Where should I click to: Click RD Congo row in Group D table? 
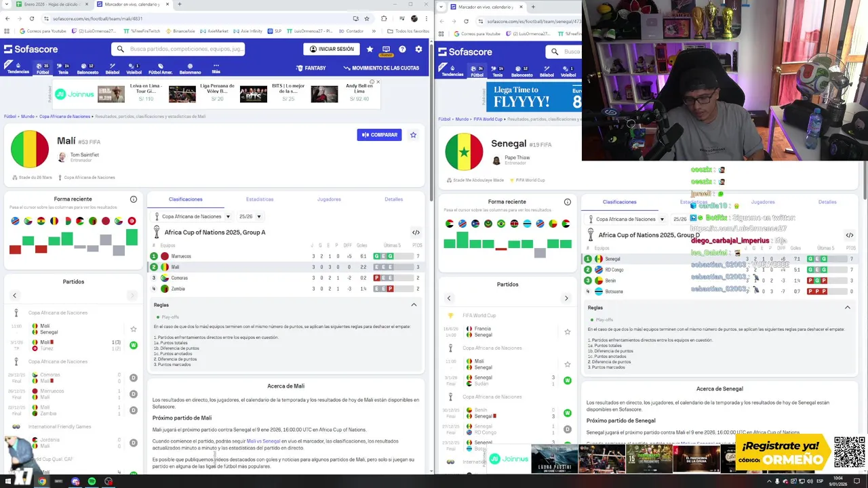(720, 270)
